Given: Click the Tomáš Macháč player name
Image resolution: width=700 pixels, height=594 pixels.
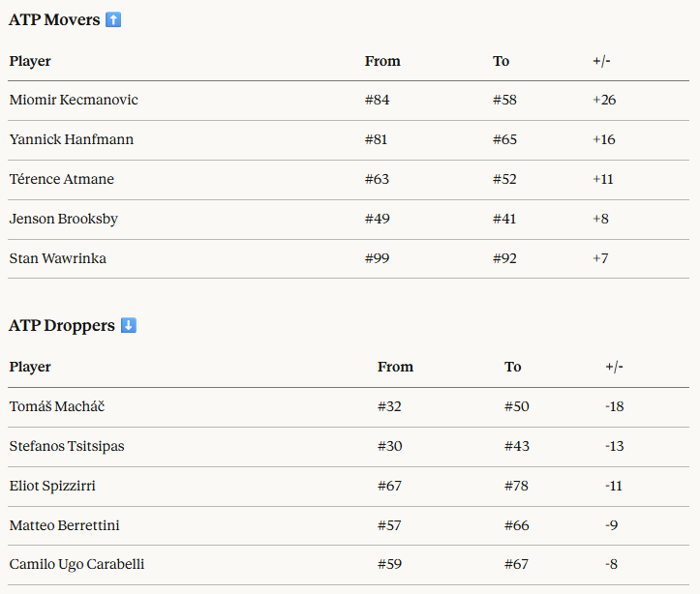Looking at the screenshot, I should click(x=56, y=406).
